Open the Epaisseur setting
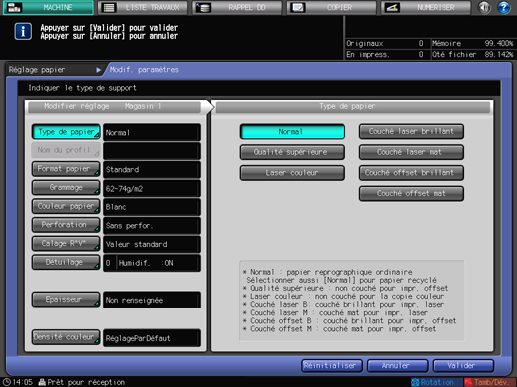 66,300
